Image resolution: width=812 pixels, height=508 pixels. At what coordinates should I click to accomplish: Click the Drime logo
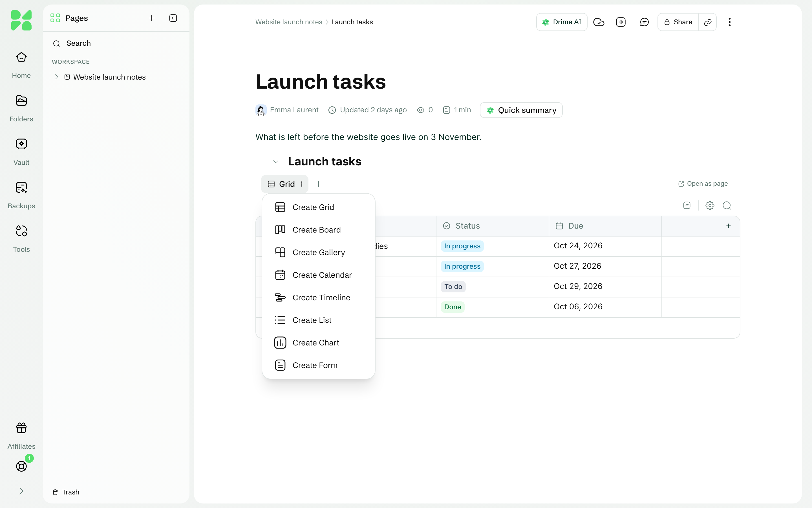(x=21, y=20)
